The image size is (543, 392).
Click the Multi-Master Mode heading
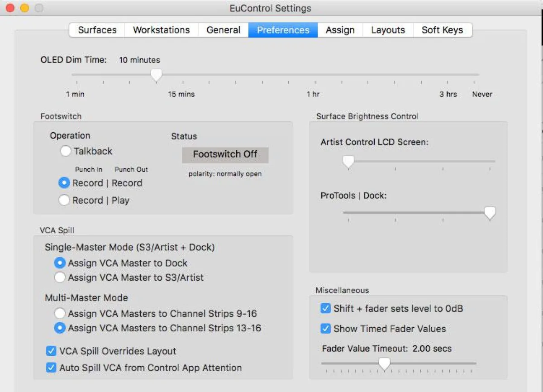click(x=86, y=298)
